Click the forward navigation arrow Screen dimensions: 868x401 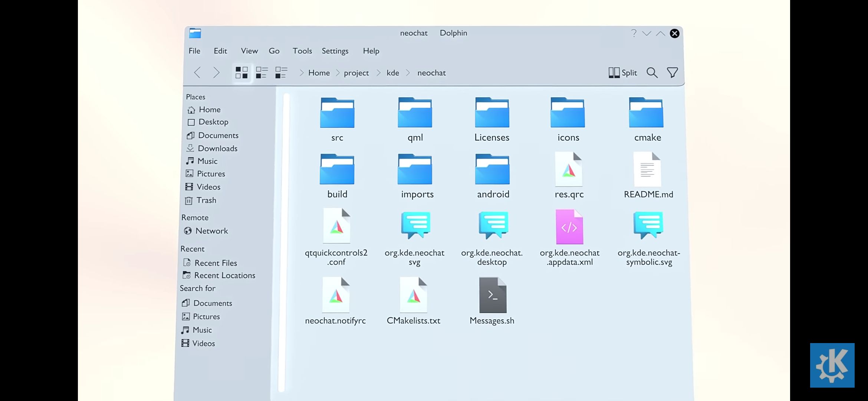(217, 73)
